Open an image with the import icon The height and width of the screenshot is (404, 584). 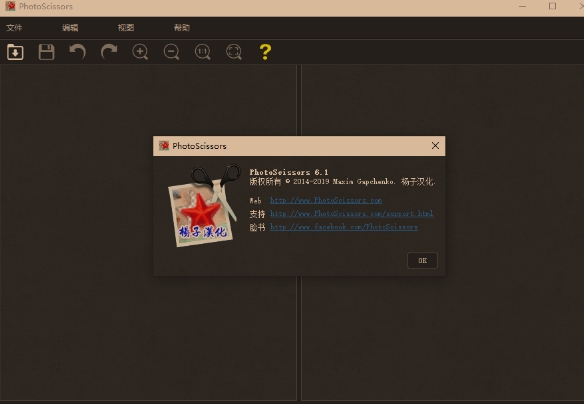coord(15,52)
